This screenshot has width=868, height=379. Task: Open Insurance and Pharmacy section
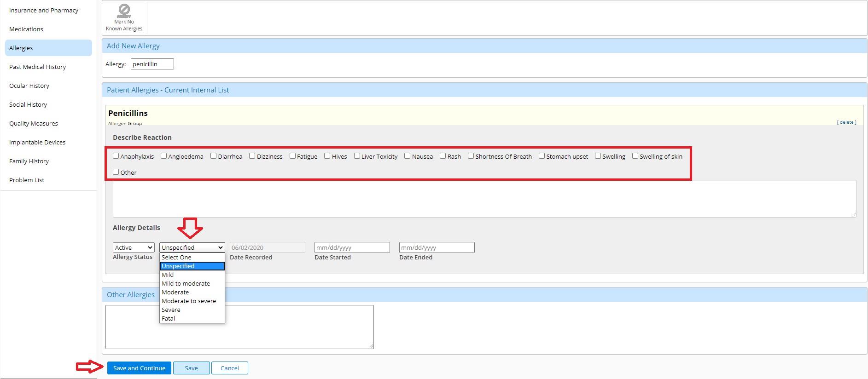pyautogui.click(x=48, y=10)
